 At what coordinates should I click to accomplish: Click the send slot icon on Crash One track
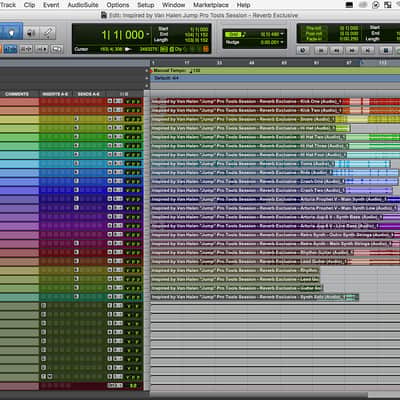pos(76,181)
